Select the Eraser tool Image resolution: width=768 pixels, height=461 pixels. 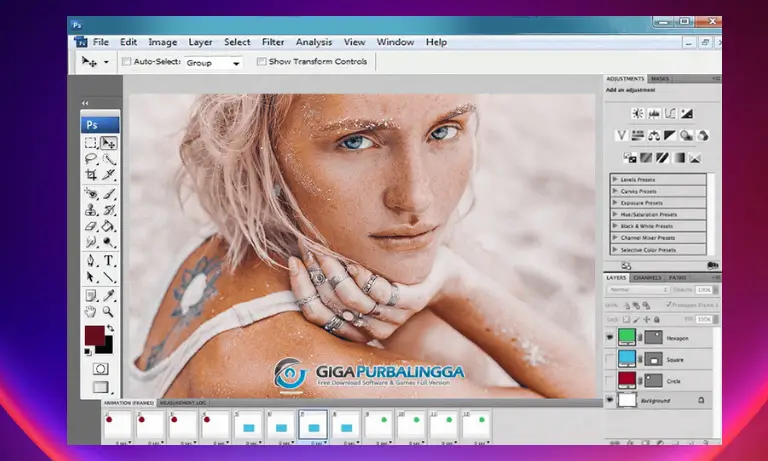[x=91, y=226]
